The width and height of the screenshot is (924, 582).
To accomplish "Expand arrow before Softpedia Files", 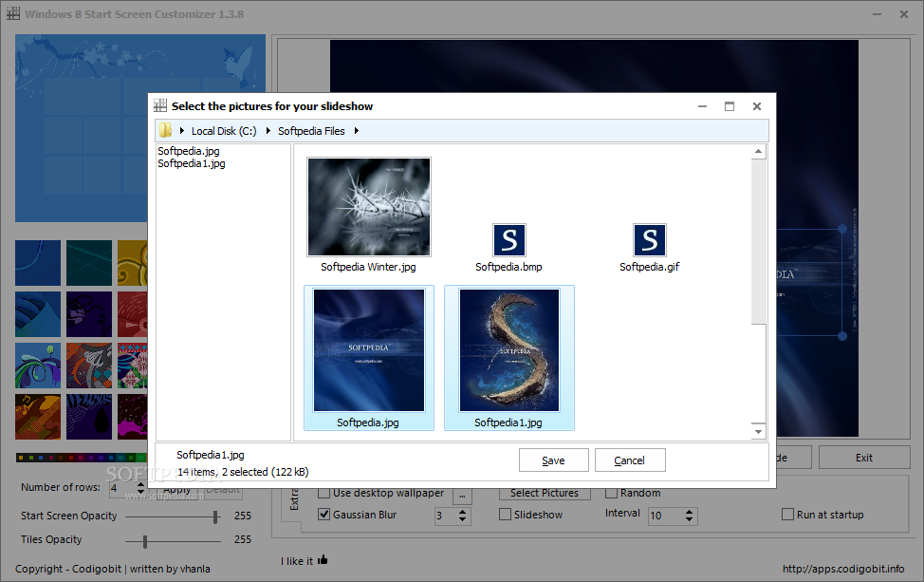I will [x=268, y=130].
